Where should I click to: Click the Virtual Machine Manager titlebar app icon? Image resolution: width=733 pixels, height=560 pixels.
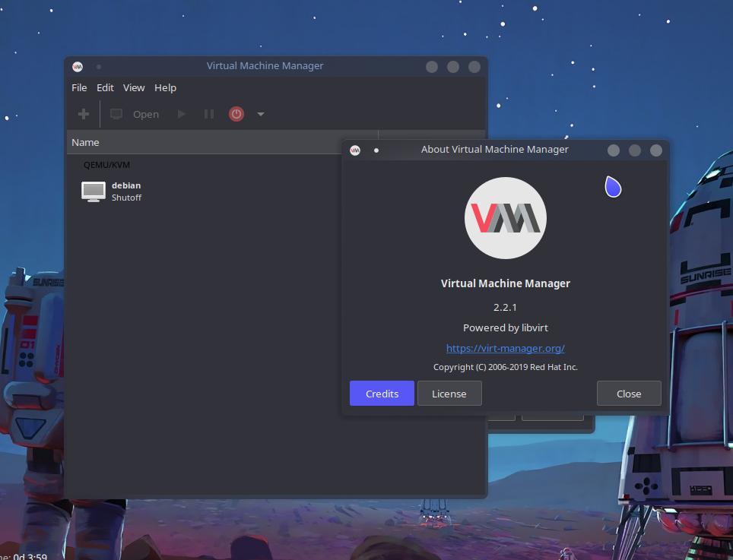tap(77, 66)
